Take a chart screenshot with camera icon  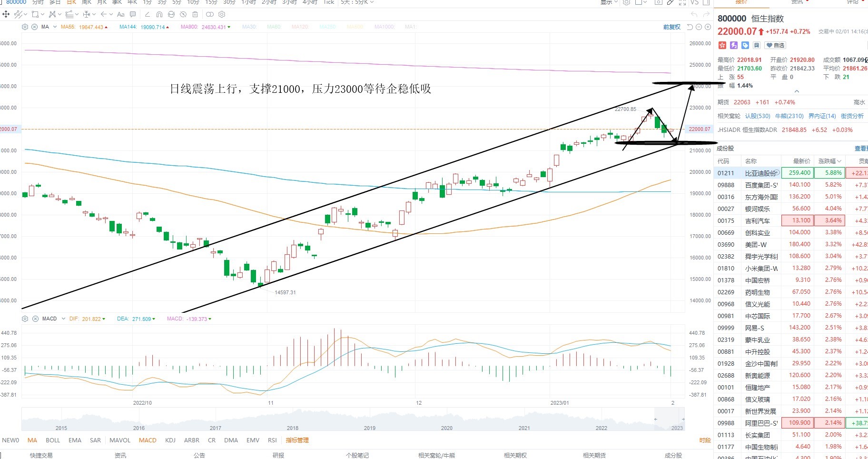[659, 2]
